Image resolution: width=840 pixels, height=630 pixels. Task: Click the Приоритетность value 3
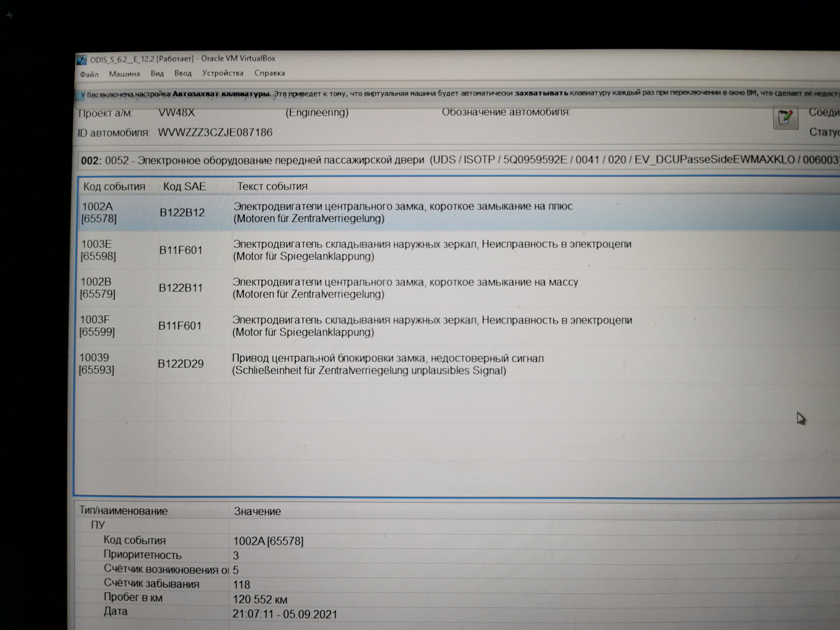point(236,556)
